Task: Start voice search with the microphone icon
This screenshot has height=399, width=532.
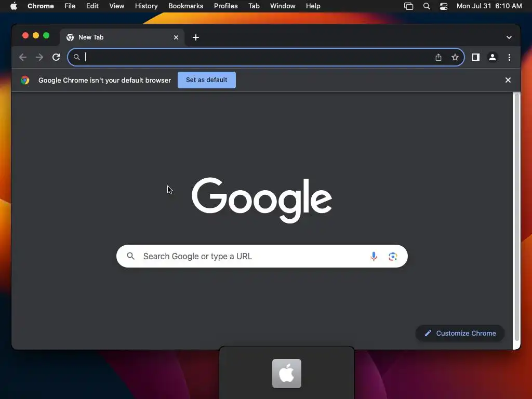Action: pos(374,256)
